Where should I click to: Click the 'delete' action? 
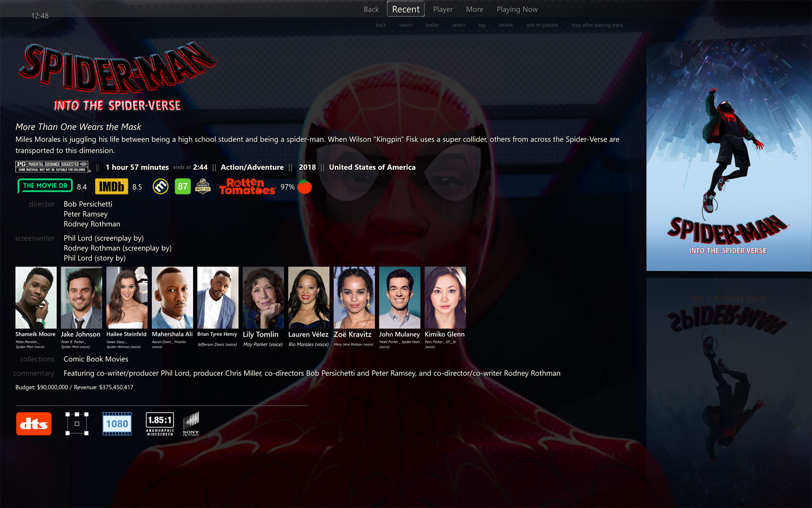505,25
